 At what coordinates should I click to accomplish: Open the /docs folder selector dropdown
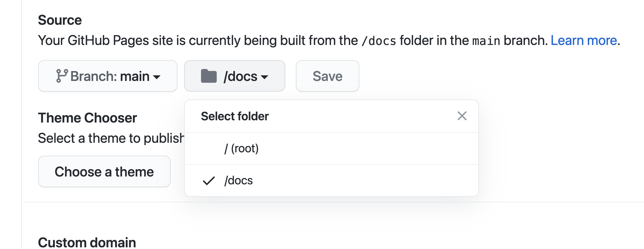pyautogui.click(x=234, y=76)
